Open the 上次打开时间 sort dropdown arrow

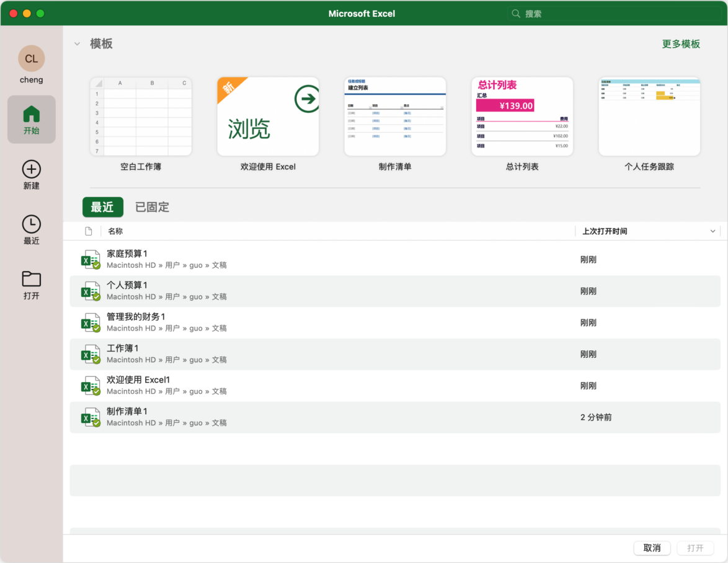pos(712,231)
